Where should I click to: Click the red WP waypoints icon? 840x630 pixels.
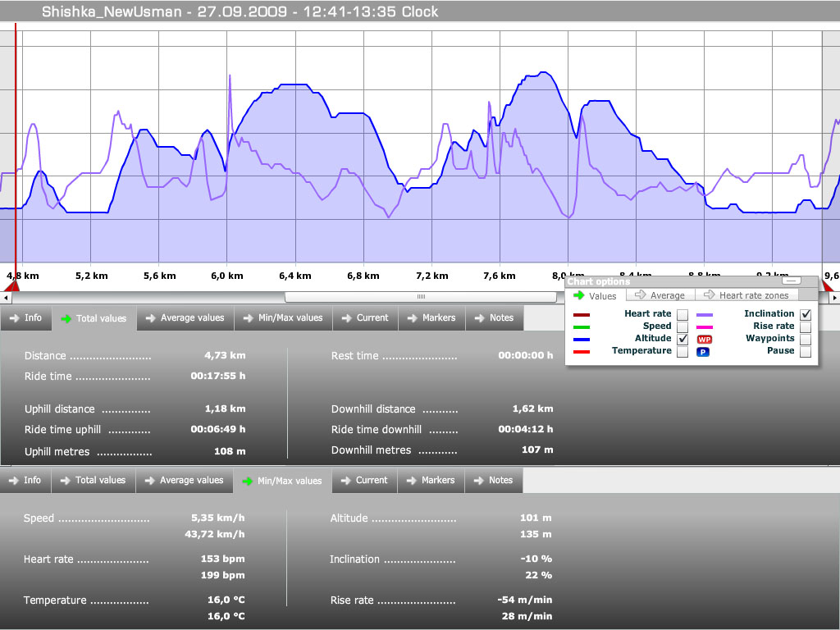[704, 339]
